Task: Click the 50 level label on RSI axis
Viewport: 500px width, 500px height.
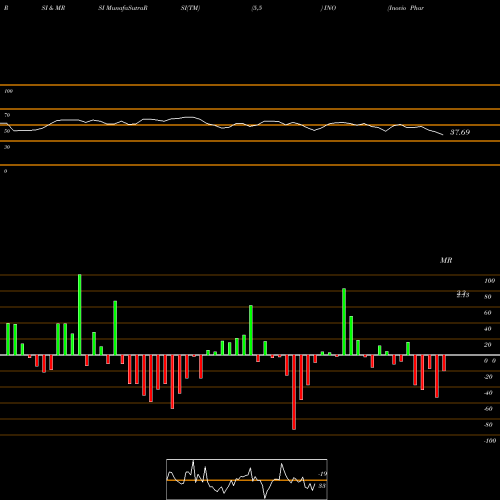Action: coord(7,131)
